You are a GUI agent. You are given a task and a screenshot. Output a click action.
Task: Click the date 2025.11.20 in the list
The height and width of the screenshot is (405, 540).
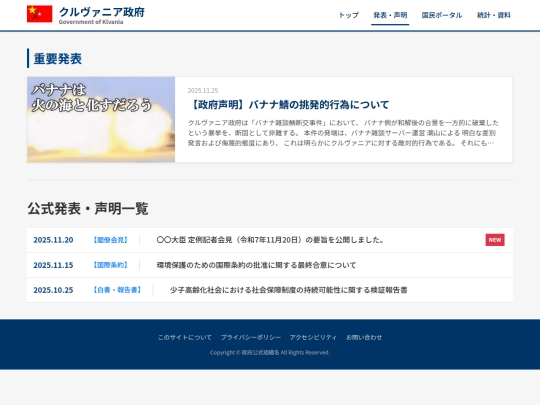pos(53,240)
